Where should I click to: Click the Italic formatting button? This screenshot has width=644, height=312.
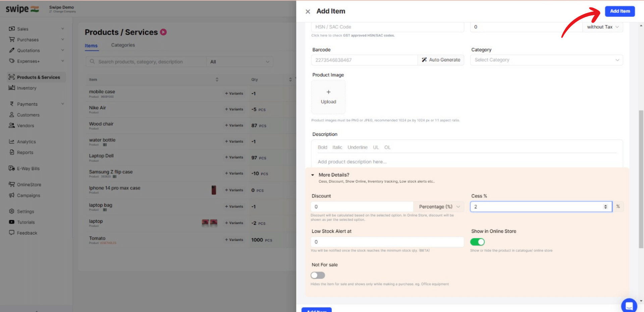click(x=337, y=147)
